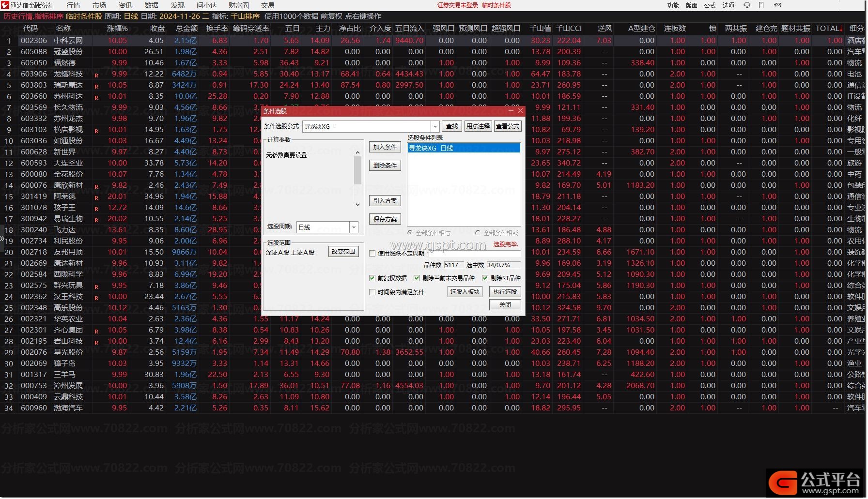
Task: Open the 问小达 menu
Action: [207, 5]
